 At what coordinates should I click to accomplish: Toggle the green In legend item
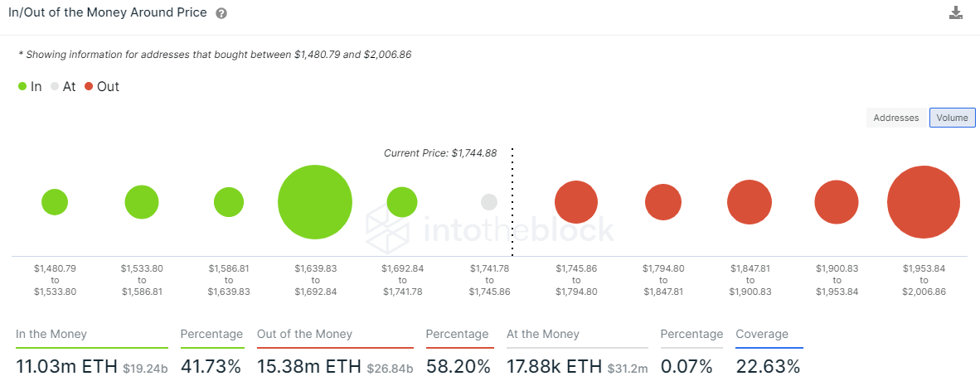pos(30,86)
